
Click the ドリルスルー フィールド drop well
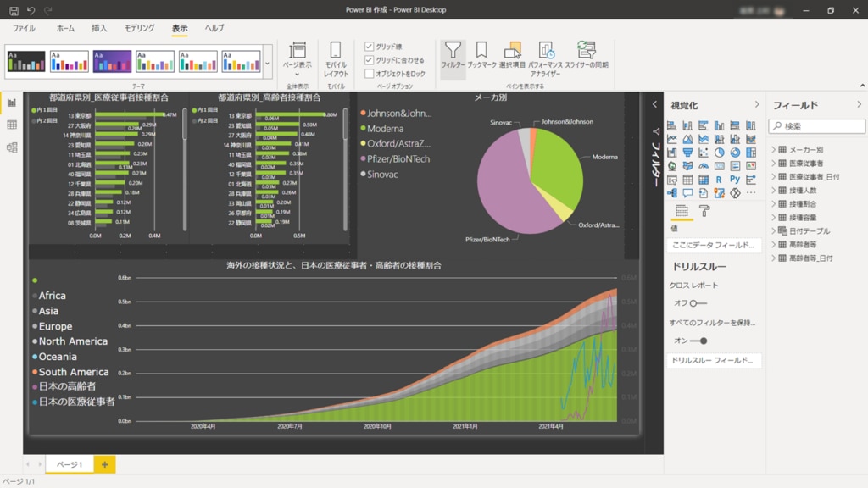tap(713, 360)
